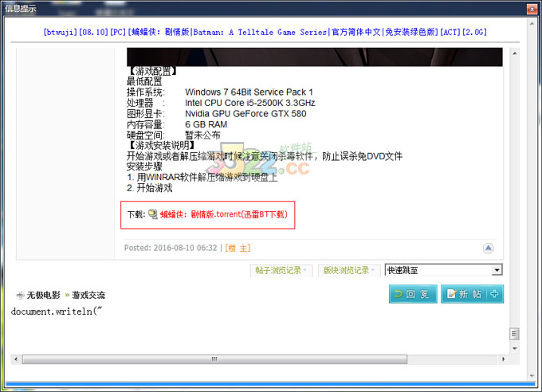Close the 信息提示 window

point(532,9)
